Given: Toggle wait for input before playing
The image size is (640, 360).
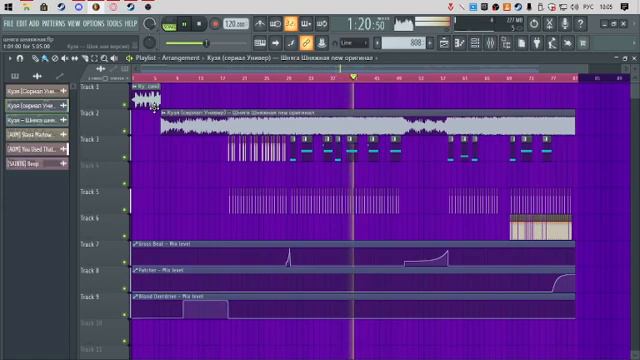Looking at the screenshot, I should click(x=276, y=24).
